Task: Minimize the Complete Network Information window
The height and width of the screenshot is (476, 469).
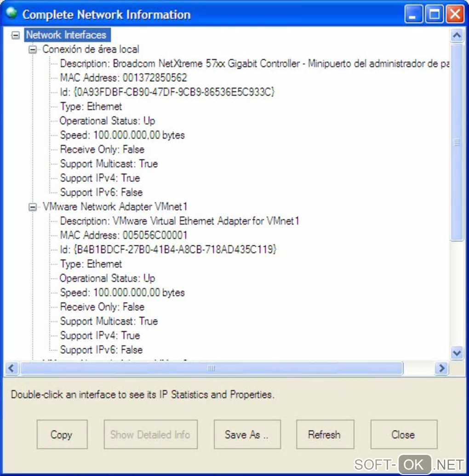Action: coord(413,14)
